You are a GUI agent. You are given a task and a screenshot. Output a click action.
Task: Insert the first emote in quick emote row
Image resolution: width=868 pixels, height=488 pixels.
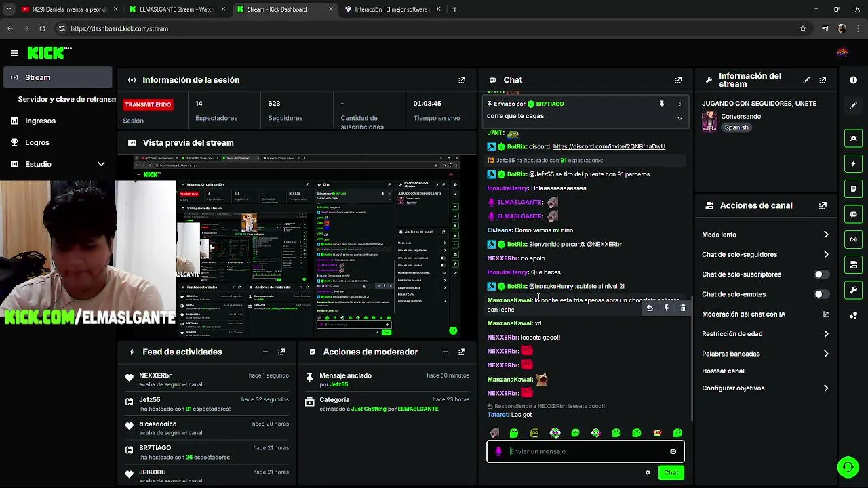coord(494,433)
